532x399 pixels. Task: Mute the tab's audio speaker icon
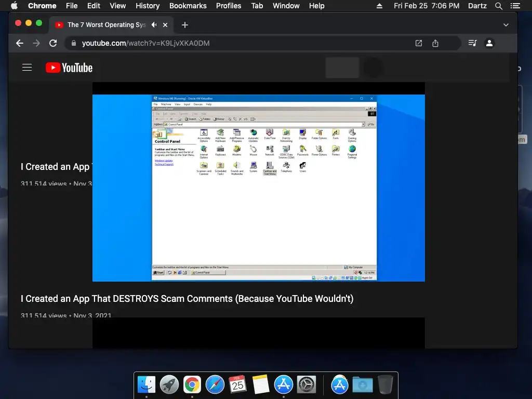click(x=154, y=25)
